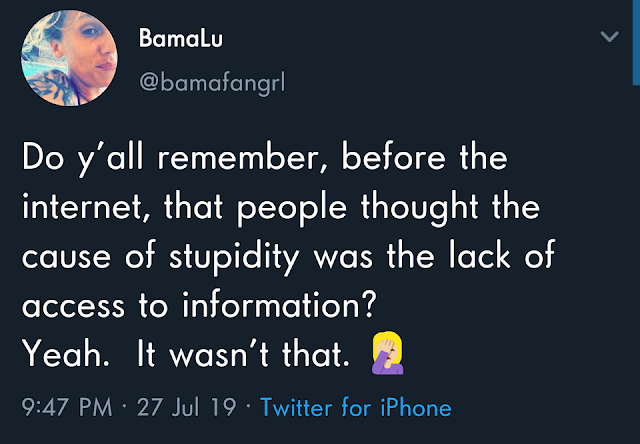This screenshot has height=444, width=640.
Task: Open the Twitter for iPhone source link
Action: [355, 408]
